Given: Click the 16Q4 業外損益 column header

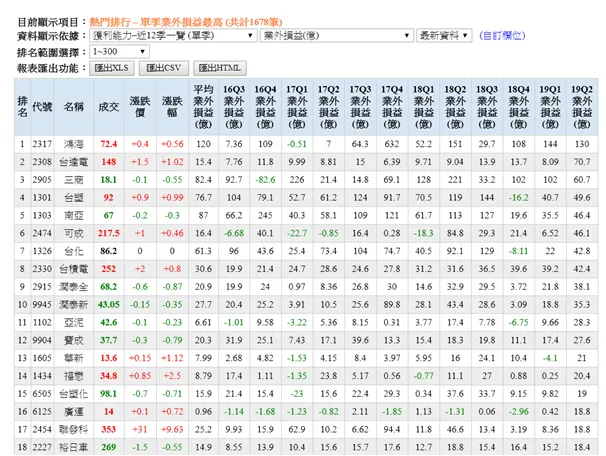Looking at the screenshot, I should (266, 107).
